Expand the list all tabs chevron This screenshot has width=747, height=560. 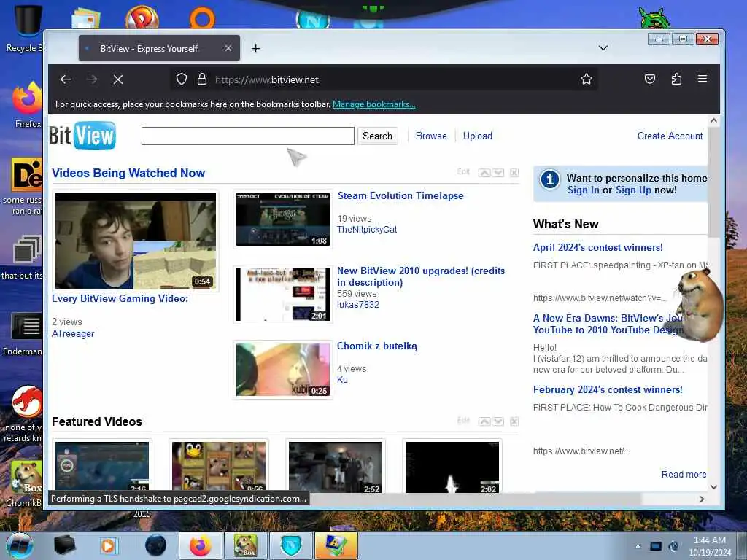(x=603, y=48)
